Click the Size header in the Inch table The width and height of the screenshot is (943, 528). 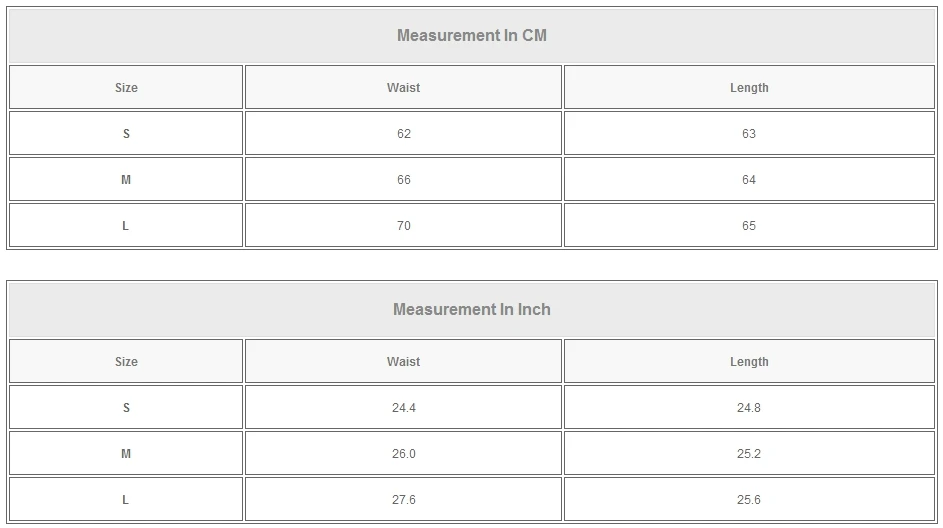126,362
